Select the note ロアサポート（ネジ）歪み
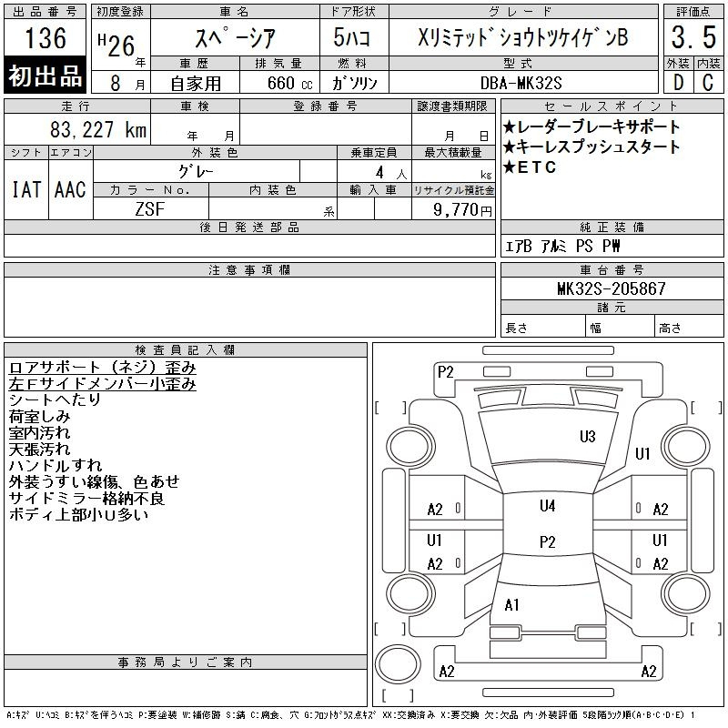The image size is (728, 728). coord(102,368)
